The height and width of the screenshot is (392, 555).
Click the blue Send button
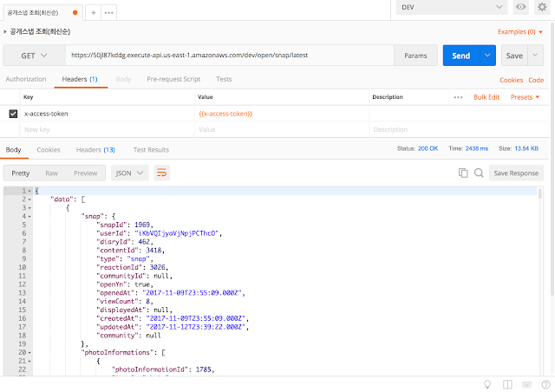coord(460,56)
